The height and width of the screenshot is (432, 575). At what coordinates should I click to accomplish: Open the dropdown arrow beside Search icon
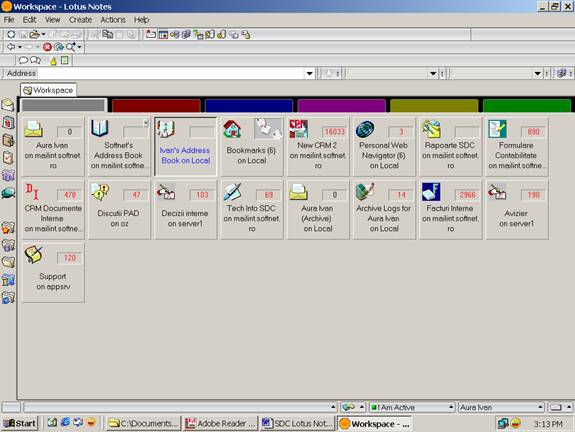pos(79,47)
